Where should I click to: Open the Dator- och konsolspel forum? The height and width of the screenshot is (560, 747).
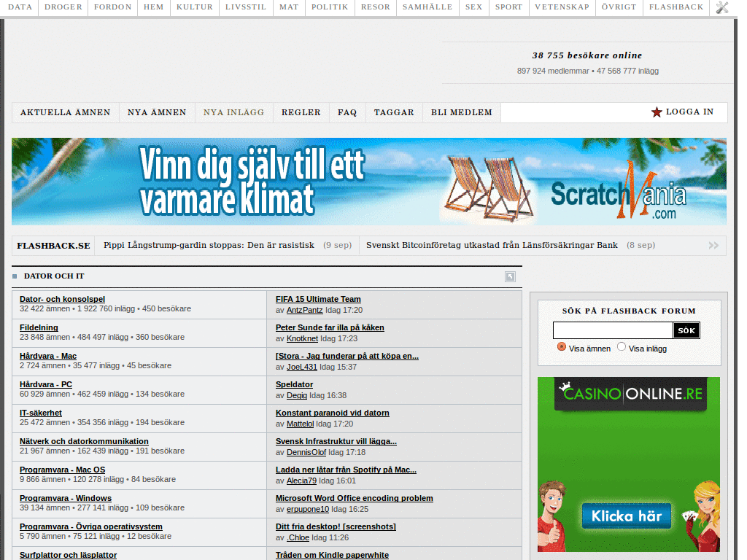tap(63, 299)
